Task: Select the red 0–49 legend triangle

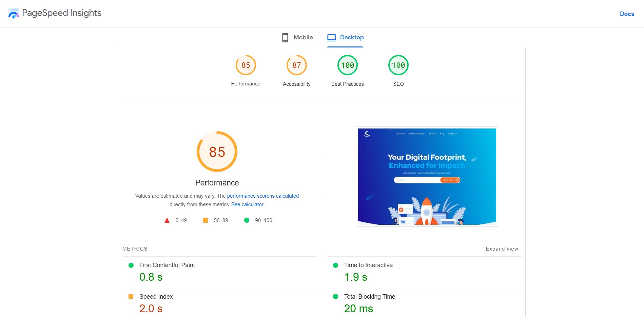Action: click(167, 220)
